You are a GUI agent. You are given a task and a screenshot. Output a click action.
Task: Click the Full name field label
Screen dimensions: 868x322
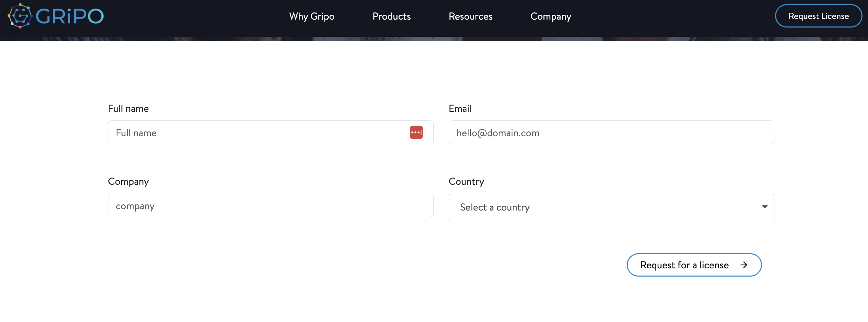click(x=128, y=109)
